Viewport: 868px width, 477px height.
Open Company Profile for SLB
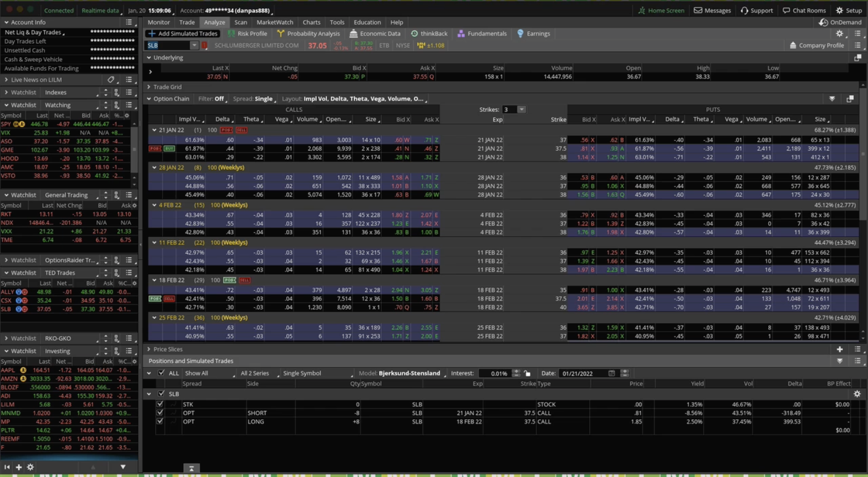point(816,45)
